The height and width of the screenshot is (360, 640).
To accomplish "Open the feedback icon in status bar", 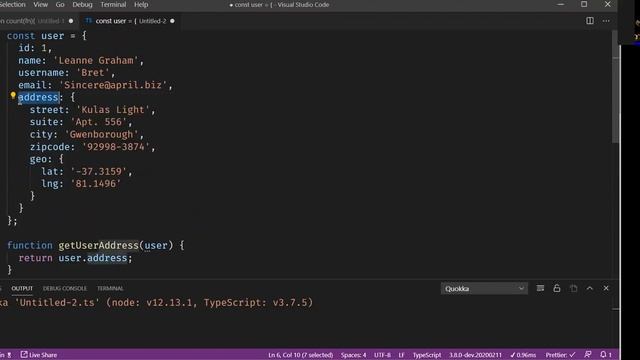I will tap(588, 355).
